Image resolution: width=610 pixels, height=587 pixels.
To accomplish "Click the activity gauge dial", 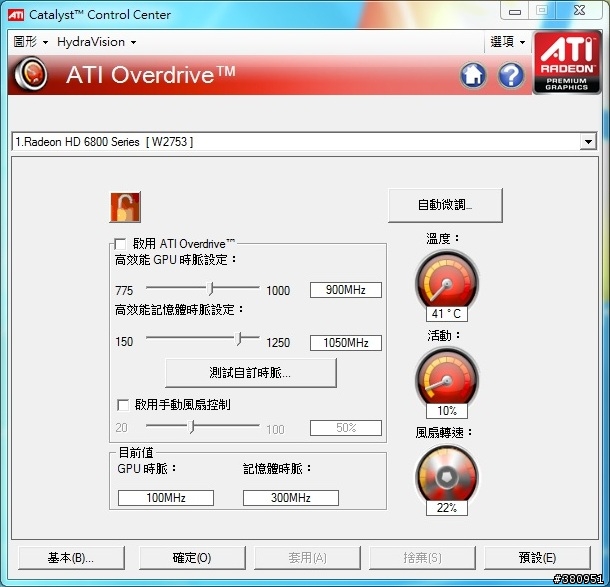I will (x=447, y=377).
